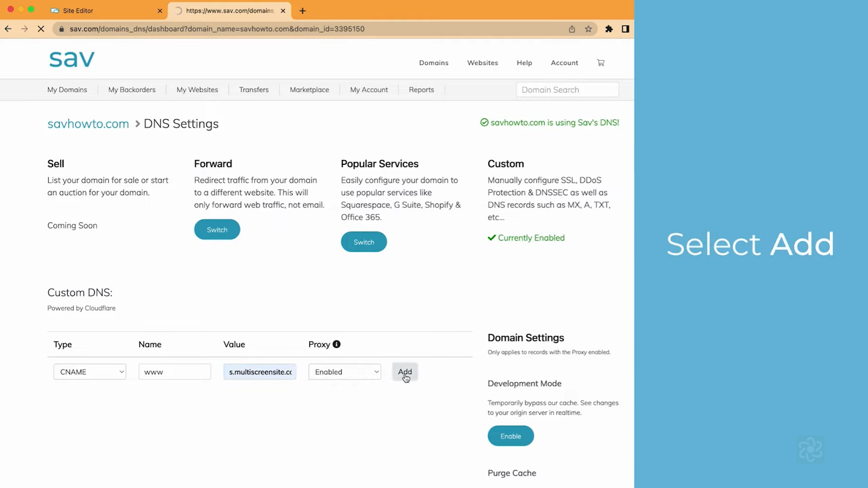This screenshot has height=488, width=868.
Task: Click the Domain Search field
Action: [567, 90]
